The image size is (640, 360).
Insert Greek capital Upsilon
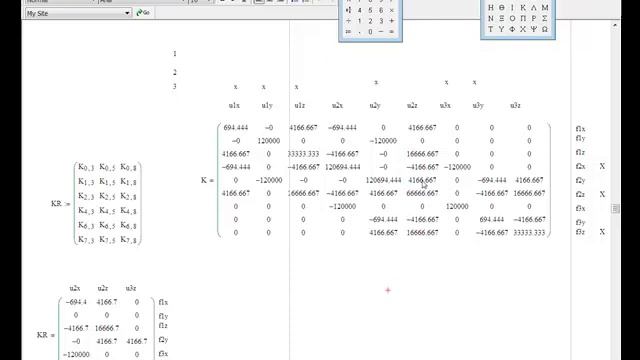[501, 29]
